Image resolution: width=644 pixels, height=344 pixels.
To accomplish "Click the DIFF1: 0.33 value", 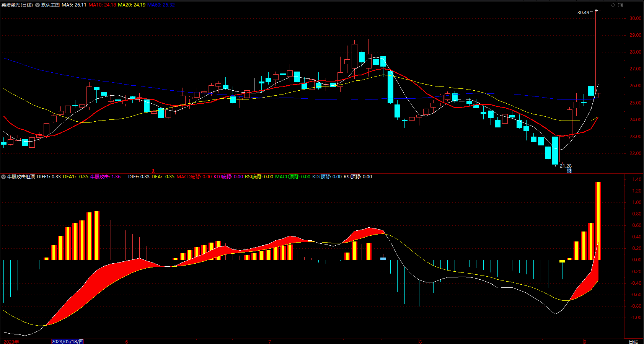I will pos(49,177).
